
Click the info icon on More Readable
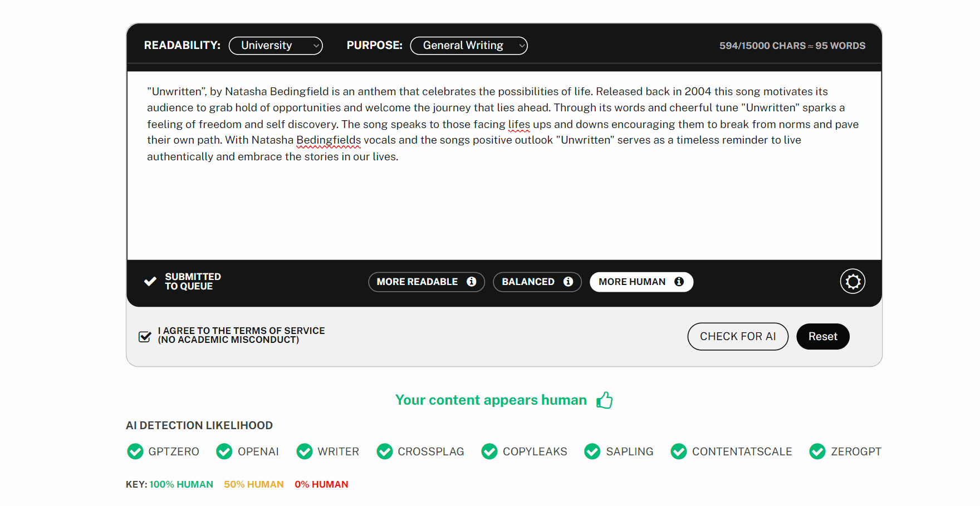[x=471, y=282]
